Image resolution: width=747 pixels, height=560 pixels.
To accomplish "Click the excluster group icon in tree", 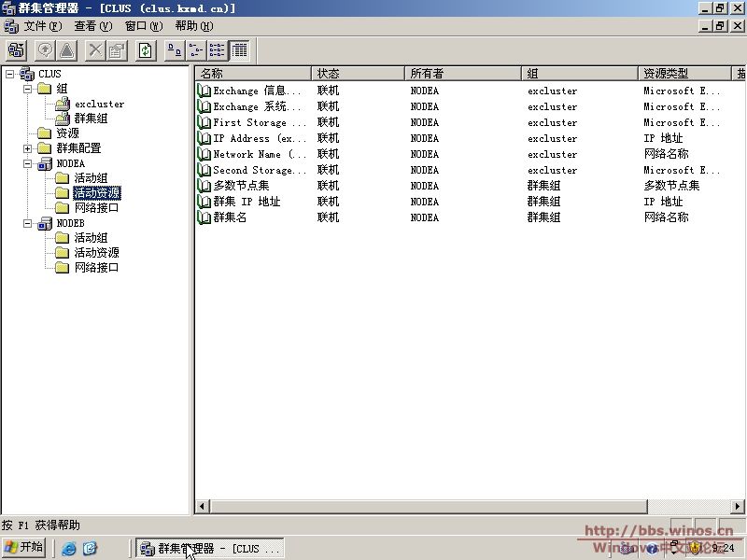I will coord(63,104).
